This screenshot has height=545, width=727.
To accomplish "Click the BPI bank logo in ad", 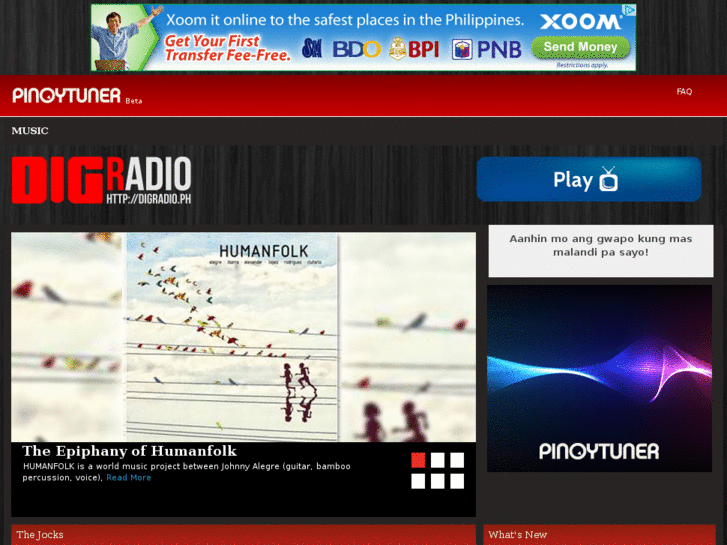I will coord(414,49).
